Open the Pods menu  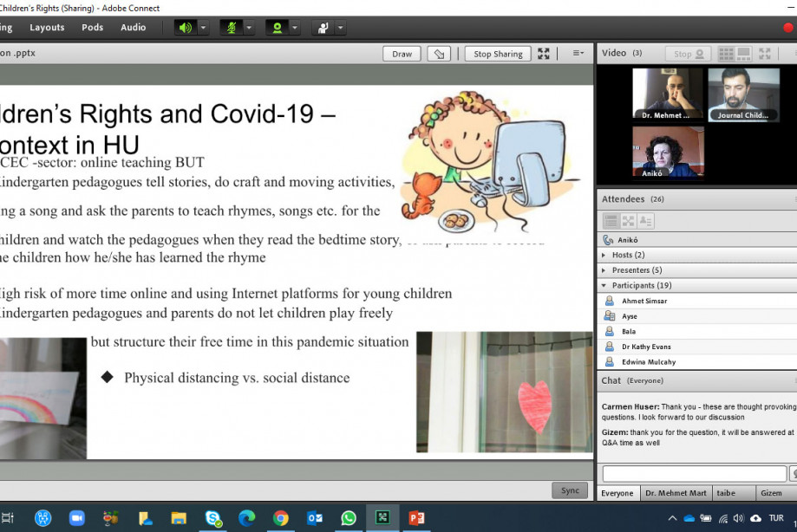pyautogui.click(x=92, y=27)
